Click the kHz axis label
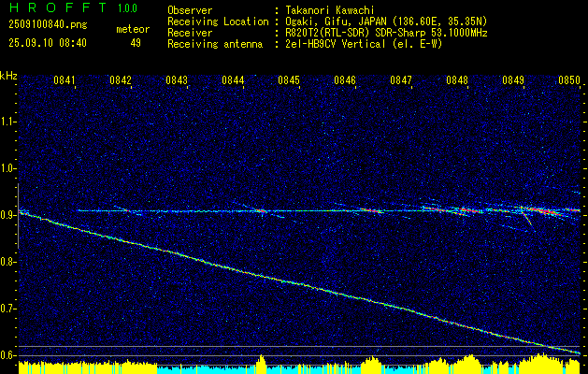Screen dimensions: 588x374 click(x=8, y=76)
